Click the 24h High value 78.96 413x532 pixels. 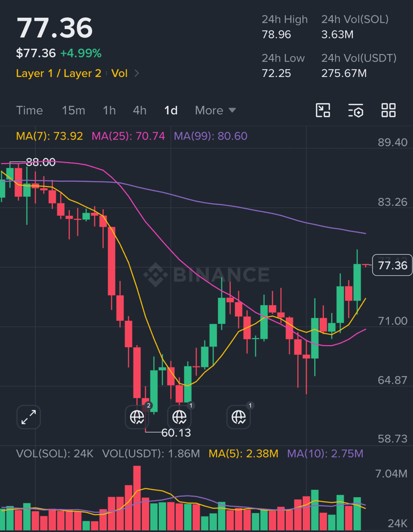coord(276,34)
